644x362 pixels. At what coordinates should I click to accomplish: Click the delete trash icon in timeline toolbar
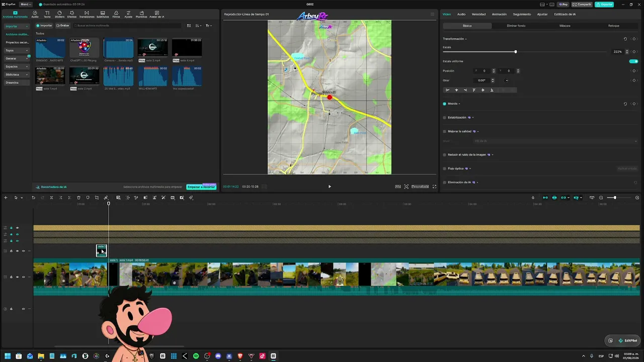click(78, 198)
